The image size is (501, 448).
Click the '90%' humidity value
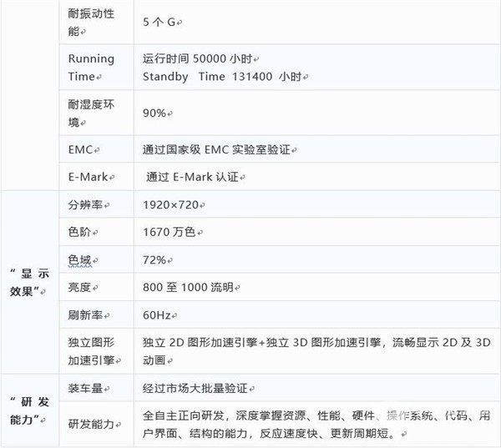[155, 113]
